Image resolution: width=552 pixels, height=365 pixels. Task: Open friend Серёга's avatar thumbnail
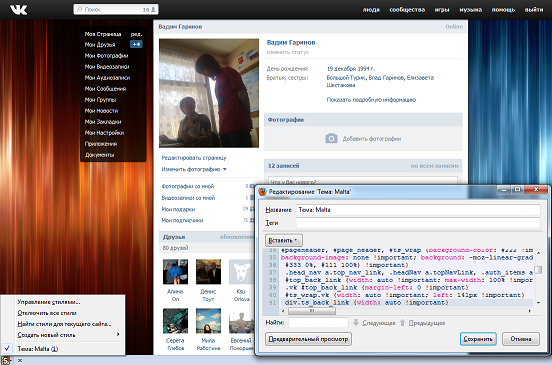coord(175,321)
